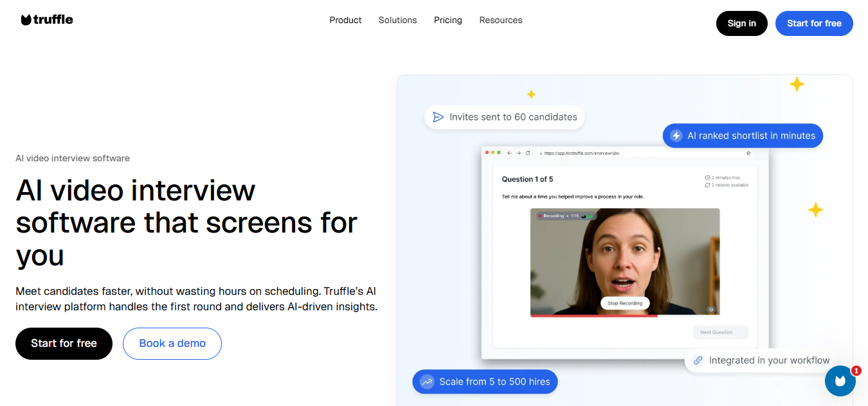The image size is (868, 406).
Task: Click the candidate video thumbnail
Action: (x=625, y=261)
